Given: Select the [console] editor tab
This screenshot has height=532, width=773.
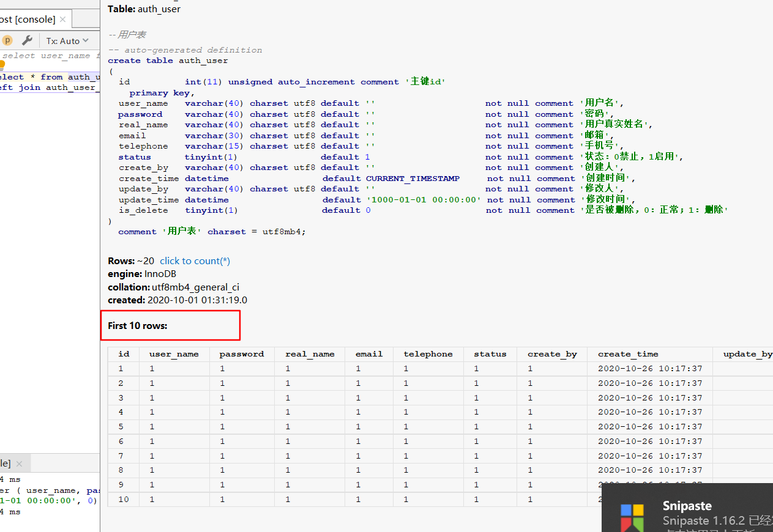Looking at the screenshot, I should [35, 20].
